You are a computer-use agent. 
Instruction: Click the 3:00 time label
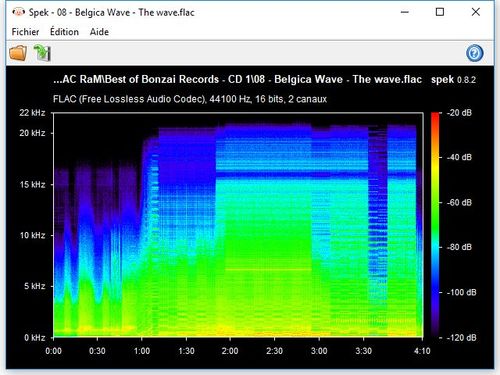pos(319,351)
